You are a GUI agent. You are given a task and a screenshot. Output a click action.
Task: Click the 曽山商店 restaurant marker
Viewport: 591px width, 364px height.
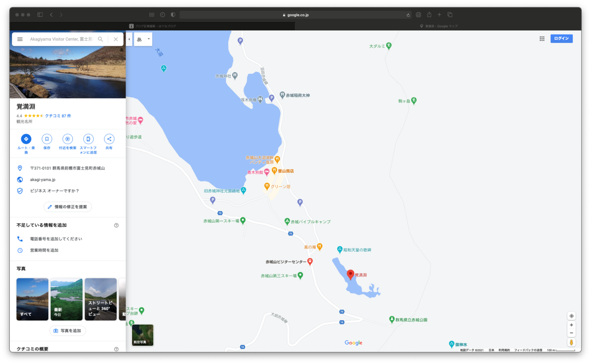click(x=275, y=171)
